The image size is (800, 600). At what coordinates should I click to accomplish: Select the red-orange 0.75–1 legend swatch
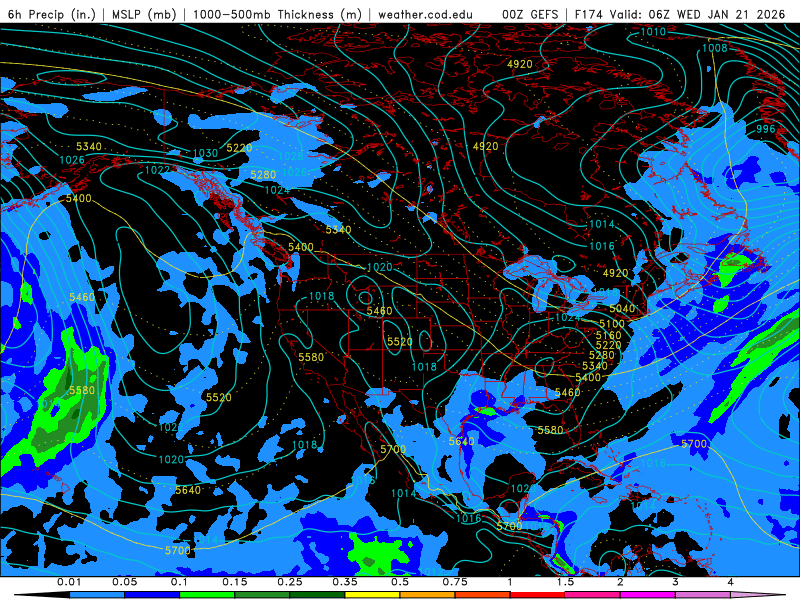[483, 595]
